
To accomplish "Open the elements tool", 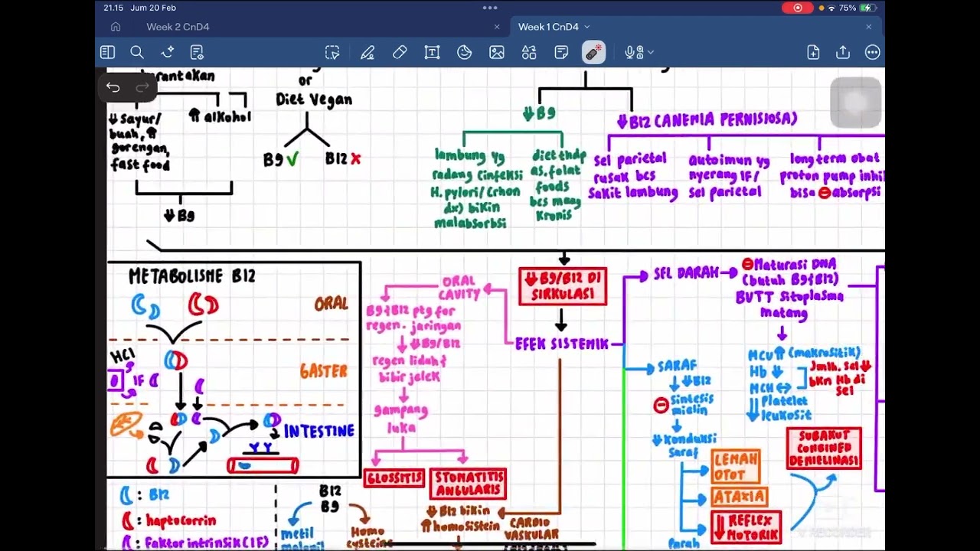I will (x=529, y=52).
